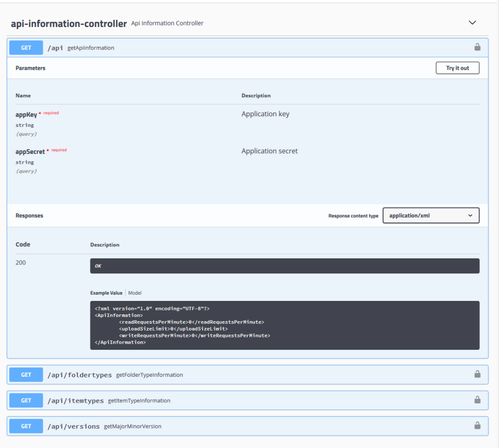Select the GET badge on /api

25,47
